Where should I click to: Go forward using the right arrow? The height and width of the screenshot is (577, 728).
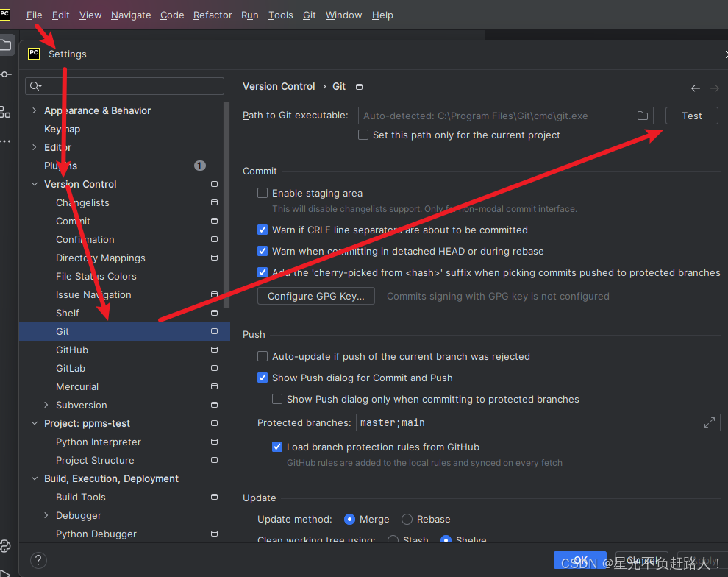[715, 88]
